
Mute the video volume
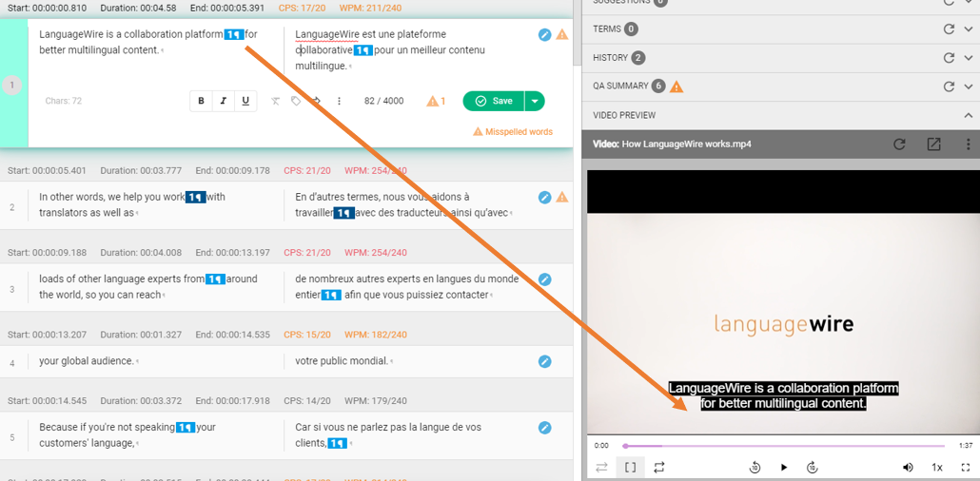908,468
